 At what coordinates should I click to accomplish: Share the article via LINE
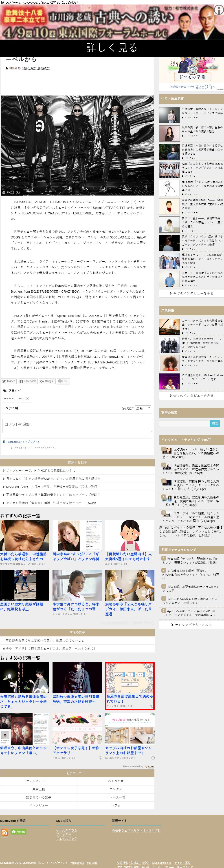point(63,381)
